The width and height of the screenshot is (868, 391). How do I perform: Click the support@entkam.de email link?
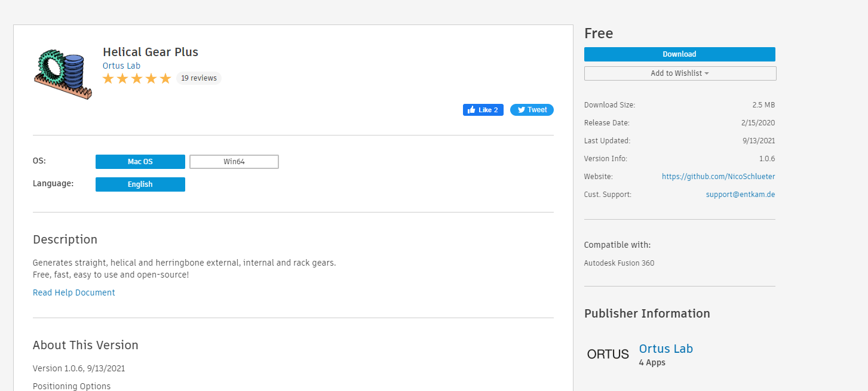tap(741, 195)
